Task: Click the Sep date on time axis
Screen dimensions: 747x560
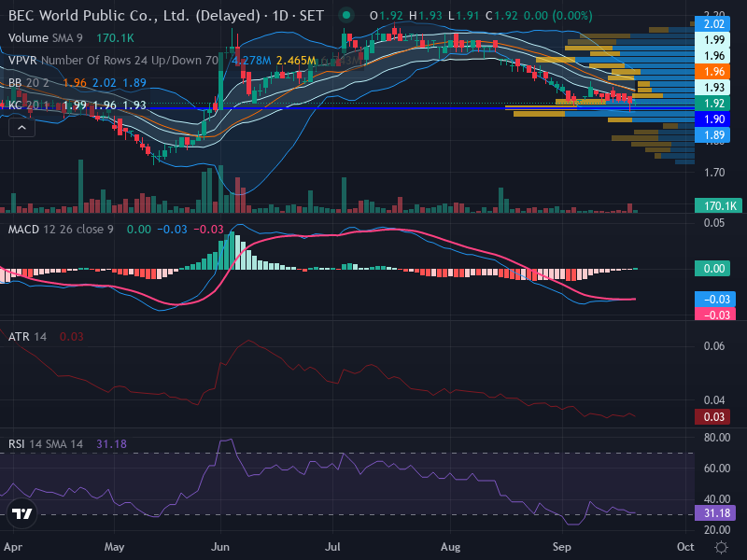Action: (562, 547)
